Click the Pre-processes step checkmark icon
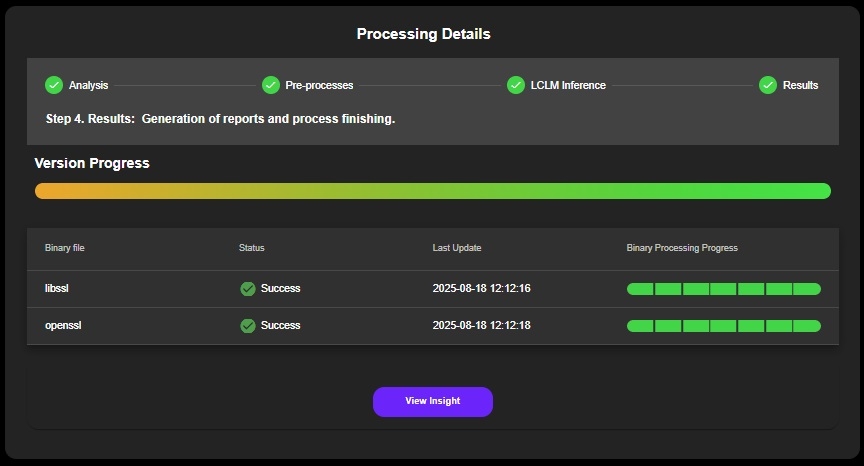864x466 pixels. 271,85
